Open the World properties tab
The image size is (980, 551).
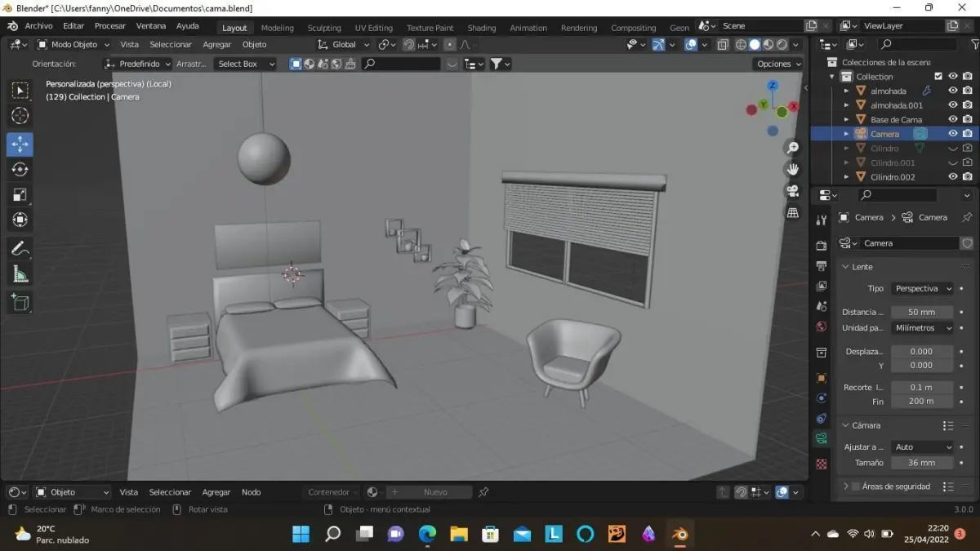[822, 327]
